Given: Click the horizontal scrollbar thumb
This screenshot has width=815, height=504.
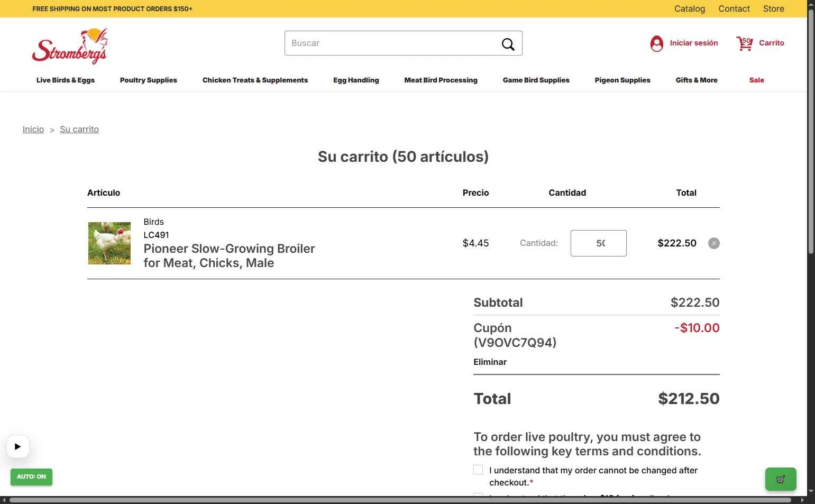Looking at the screenshot, I should coord(400,500).
